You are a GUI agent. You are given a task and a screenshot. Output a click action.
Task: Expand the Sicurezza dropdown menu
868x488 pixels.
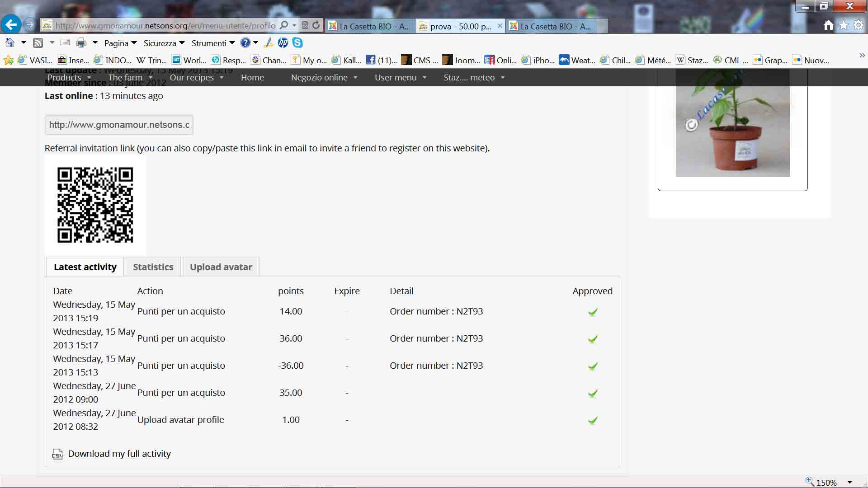164,43
